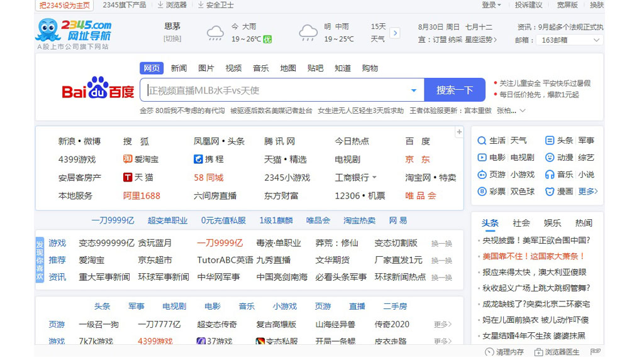Click the 音乐 headphones icon
The width and height of the screenshot is (644, 358).
point(550,175)
